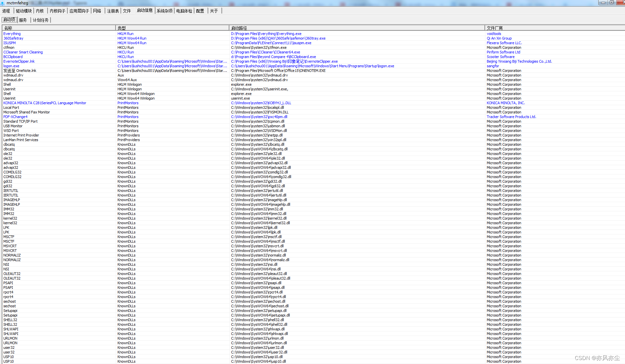
Task: Open the 注册表 tab
Action: click(113, 11)
